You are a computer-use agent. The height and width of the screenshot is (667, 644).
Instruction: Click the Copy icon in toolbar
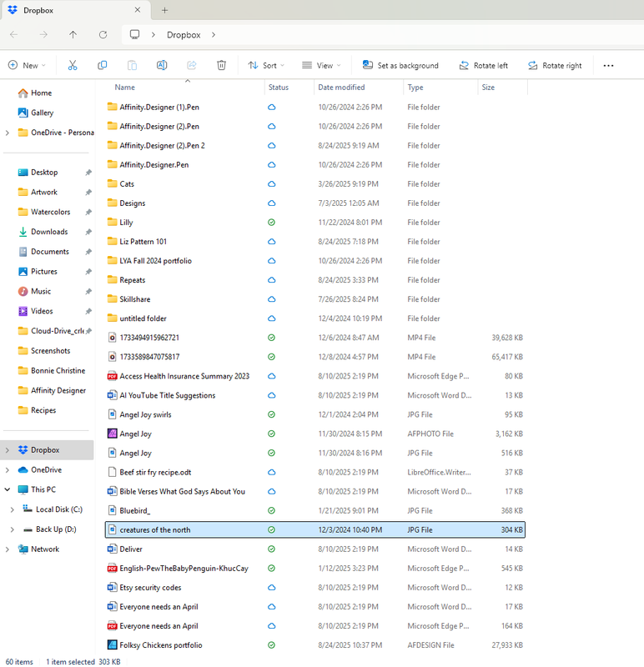click(x=102, y=65)
